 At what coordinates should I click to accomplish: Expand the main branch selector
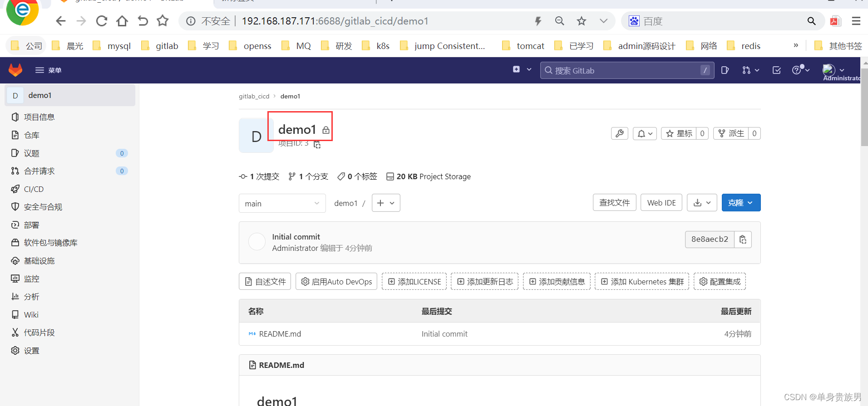click(282, 203)
